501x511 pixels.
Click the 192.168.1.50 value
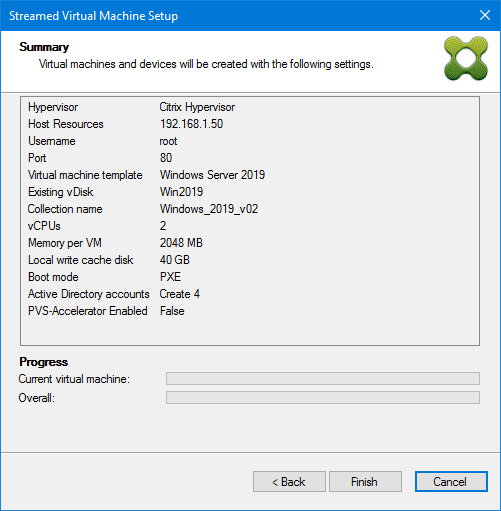[191, 124]
